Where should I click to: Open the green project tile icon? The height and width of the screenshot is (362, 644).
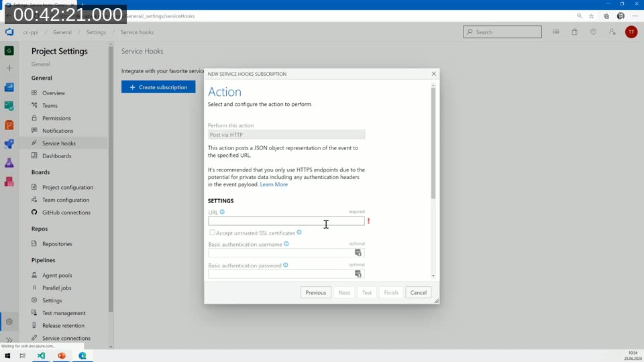[x=9, y=50]
